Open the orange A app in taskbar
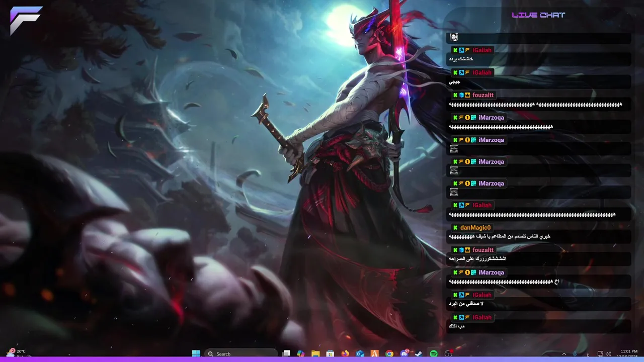This screenshot has height=362, width=644. click(374, 353)
